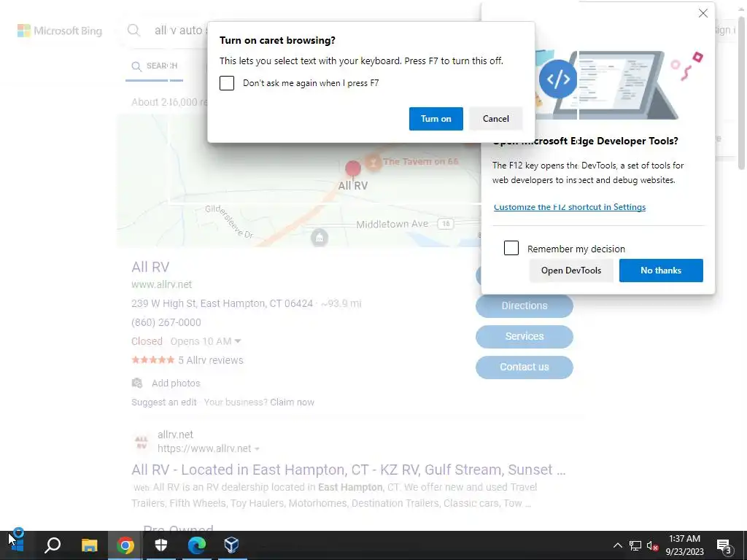The height and width of the screenshot is (560, 747).
Task: Visit www.allrv.net link
Action: pyautogui.click(x=161, y=284)
